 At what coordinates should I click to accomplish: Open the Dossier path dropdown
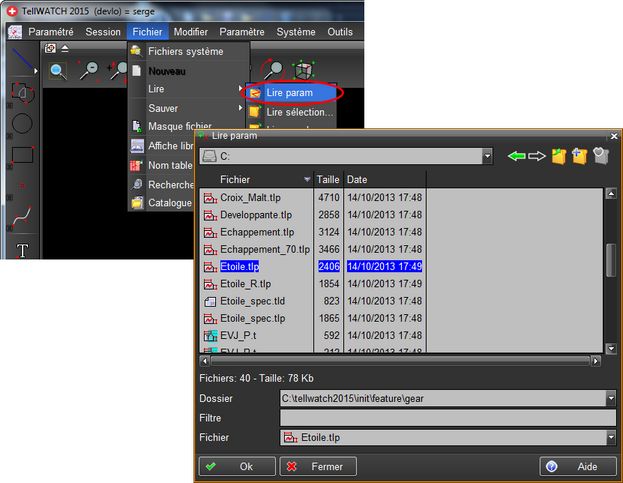point(611,398)
